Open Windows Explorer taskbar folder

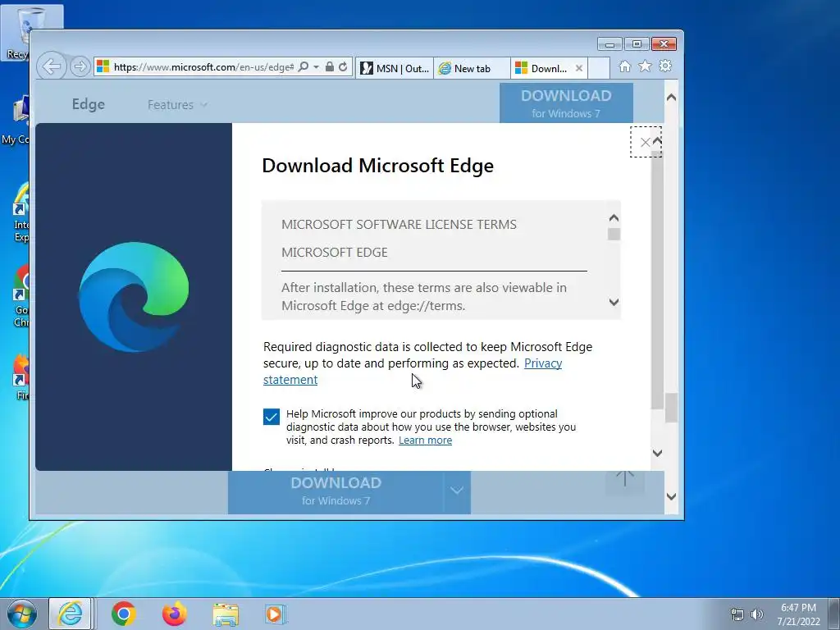pyautogui.click(x=226, y=614)
